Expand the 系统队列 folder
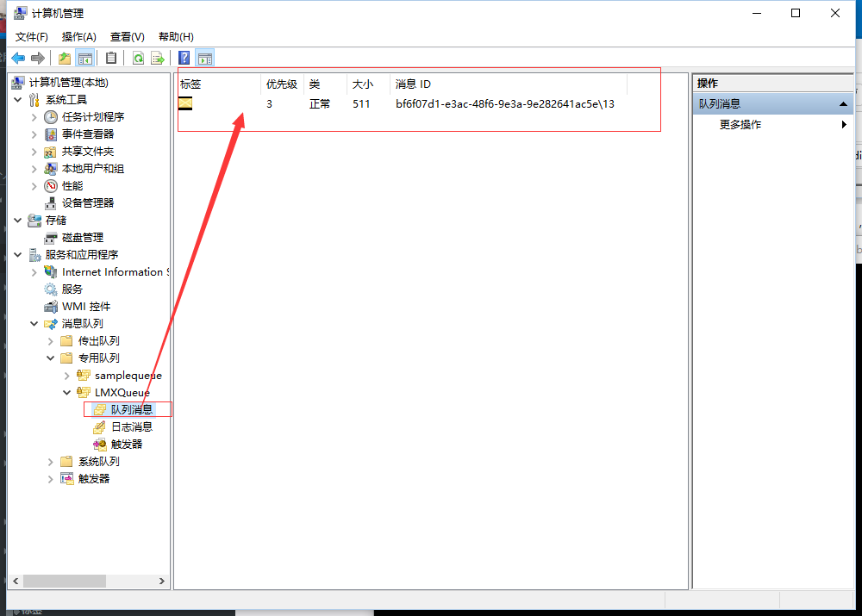This screenshot has height=616, width=862. click(51, 462)
